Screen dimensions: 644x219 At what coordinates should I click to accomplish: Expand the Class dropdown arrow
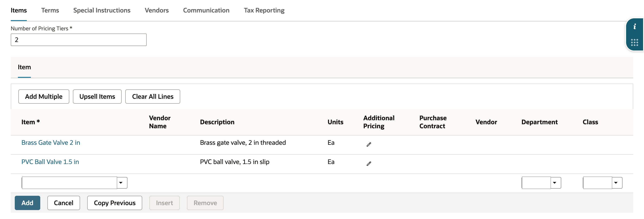click(x=616, y=183)
